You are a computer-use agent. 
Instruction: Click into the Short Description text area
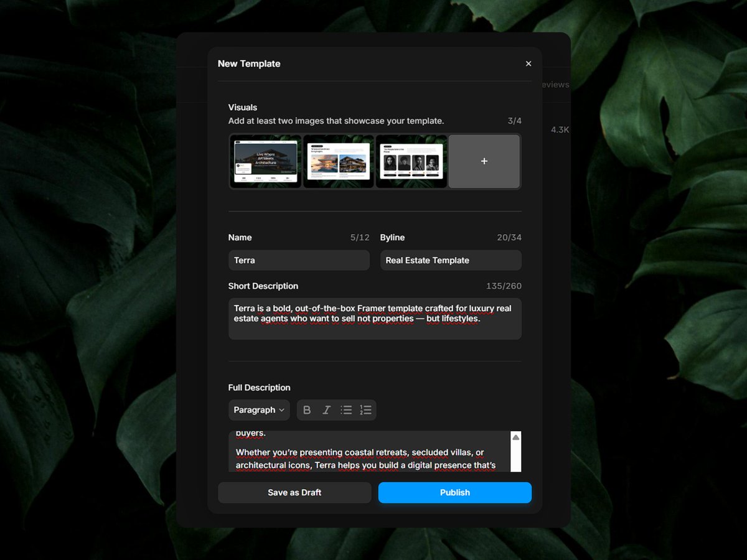click(x=375, y=319)
